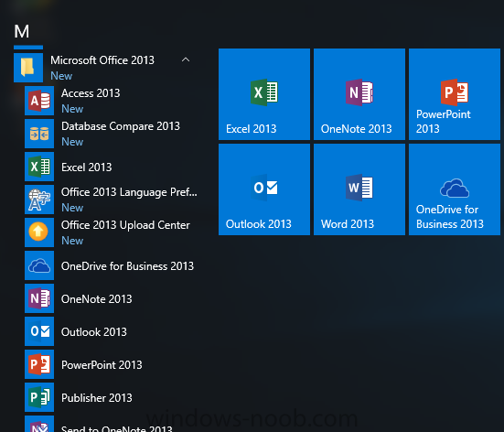
Task: Open the Outlook 2013 pinned tile
Action: coord(264,189)
